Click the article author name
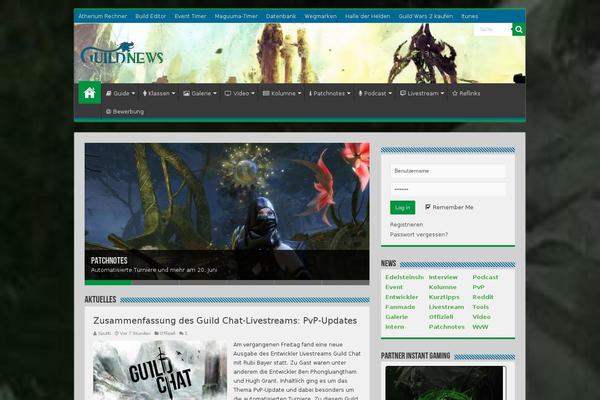This screenshot has height=400, width=600. 104,333
